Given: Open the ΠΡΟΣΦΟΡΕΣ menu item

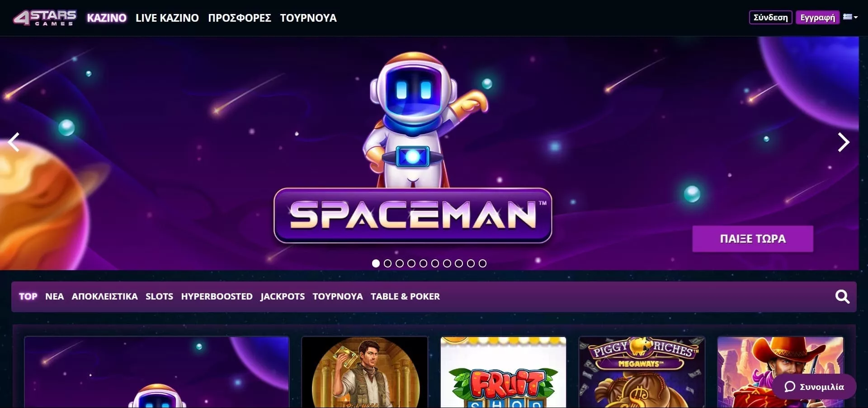Looking at the screenshot, I should [x=240, y=18].
